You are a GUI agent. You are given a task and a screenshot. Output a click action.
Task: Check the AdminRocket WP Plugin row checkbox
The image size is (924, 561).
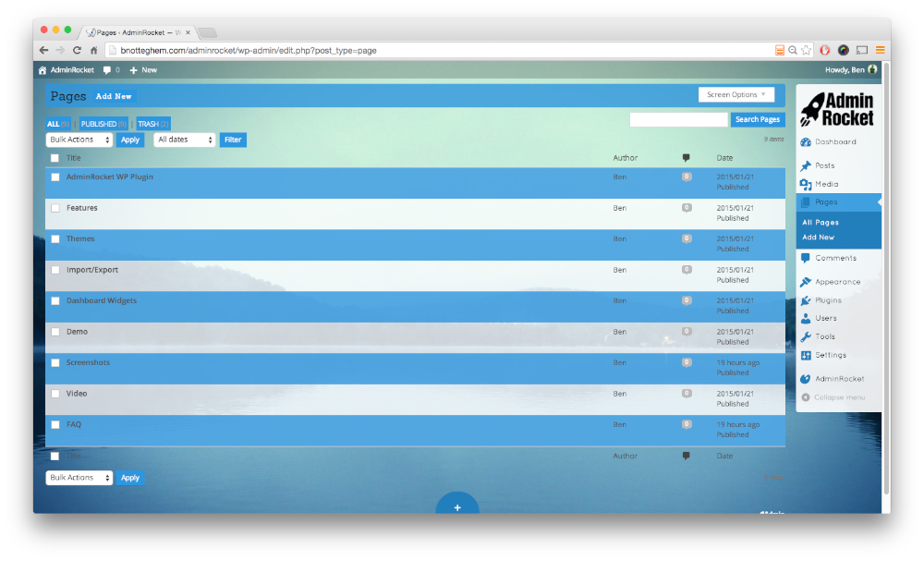point(55,177)
